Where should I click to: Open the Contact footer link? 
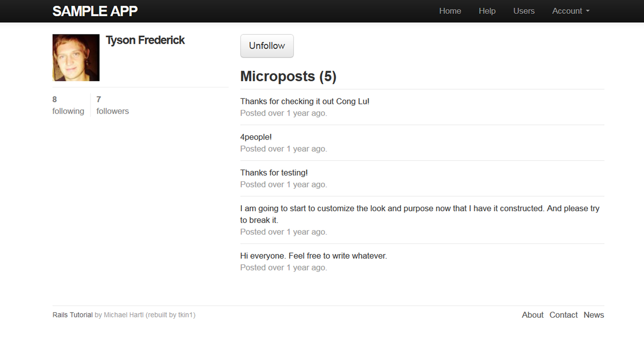pyautogui.click(x=564, y=315)
